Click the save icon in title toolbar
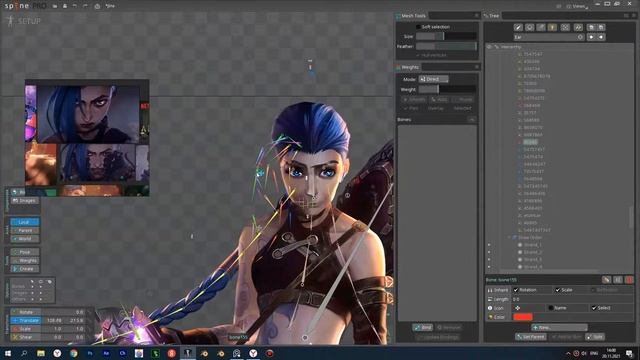 tap(64, 6)
